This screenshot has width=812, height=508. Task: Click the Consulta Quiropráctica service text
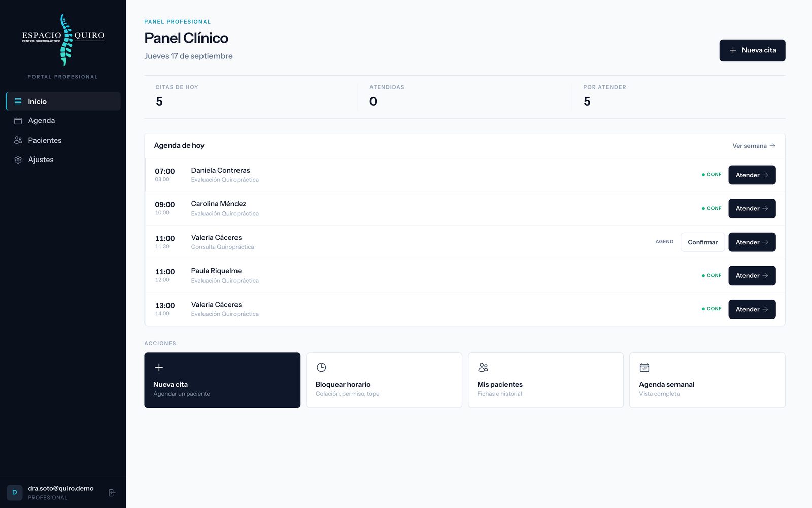pos(222,247)
